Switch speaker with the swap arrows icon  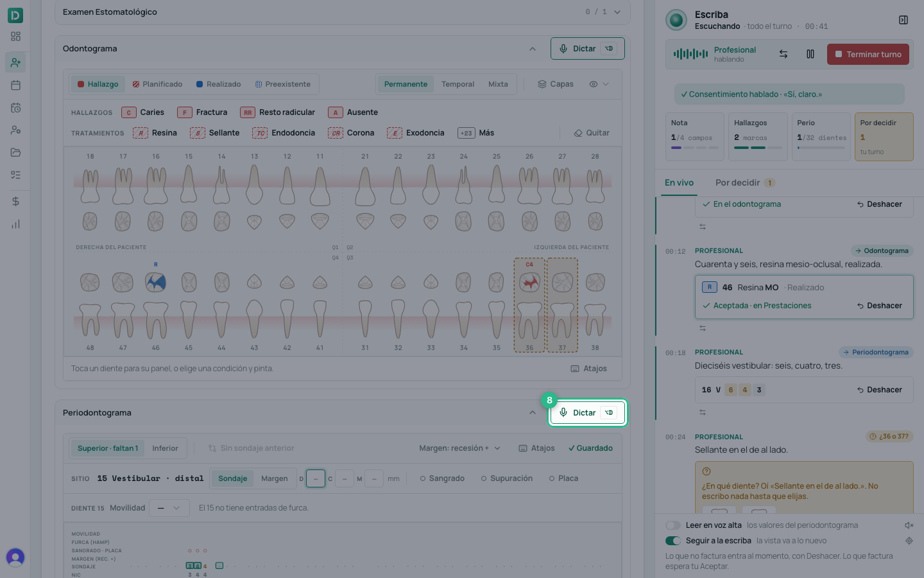pyautogui.click(x=783, y=55)
